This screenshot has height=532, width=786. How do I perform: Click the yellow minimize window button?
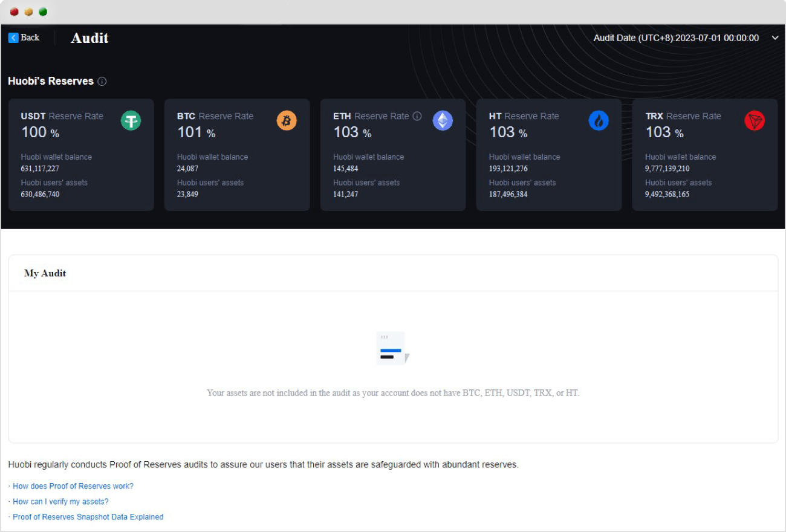coord(28,12)
